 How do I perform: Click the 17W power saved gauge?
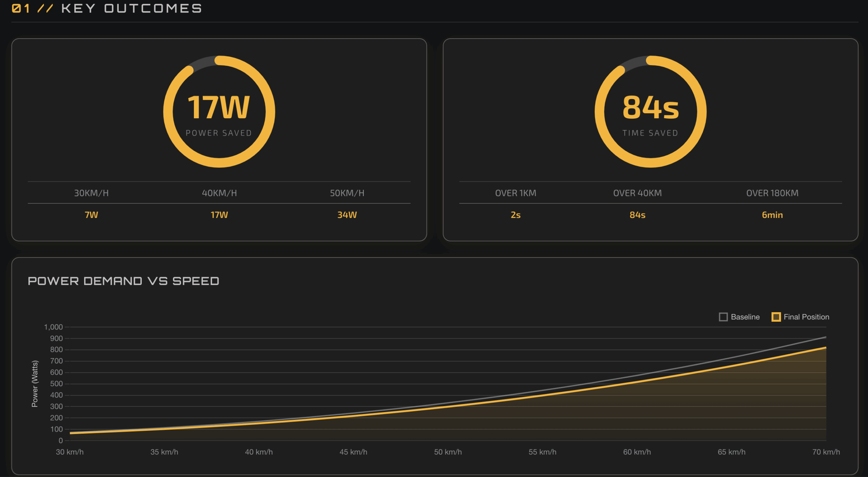click(219, 112)
